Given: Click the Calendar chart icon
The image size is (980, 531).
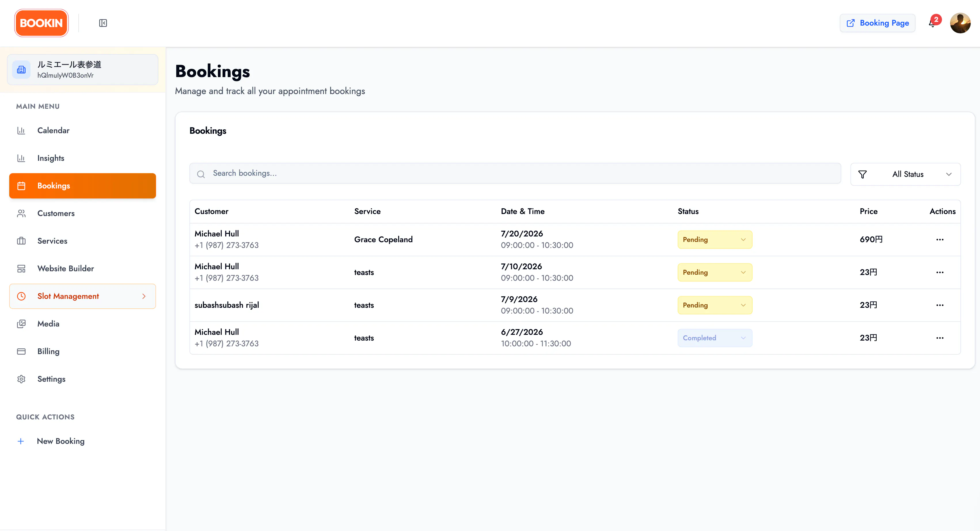Looking at the screenshot, I should coord(21,131).
